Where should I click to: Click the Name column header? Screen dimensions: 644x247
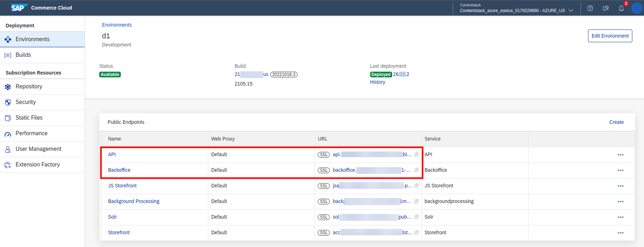pos(114,139)
